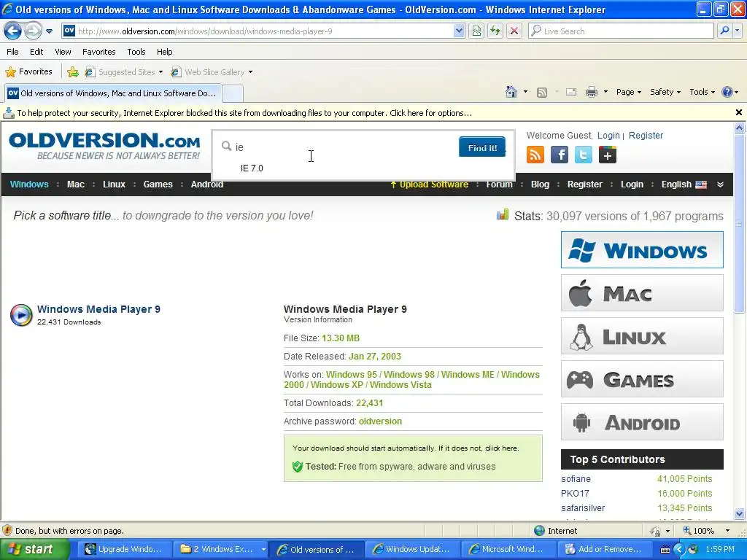Open the Favorites menu
The width and height of the screenshot is (747, 560).
pyautogui.click(x=99, y=52)
